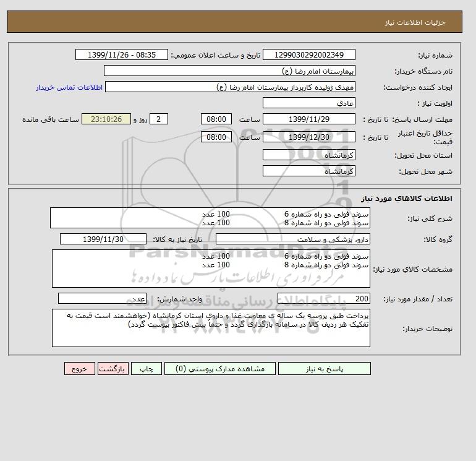This screenshot has width=476, height=461.
Task: Select the گروه کالا field
Action: [x=292, y=239]
